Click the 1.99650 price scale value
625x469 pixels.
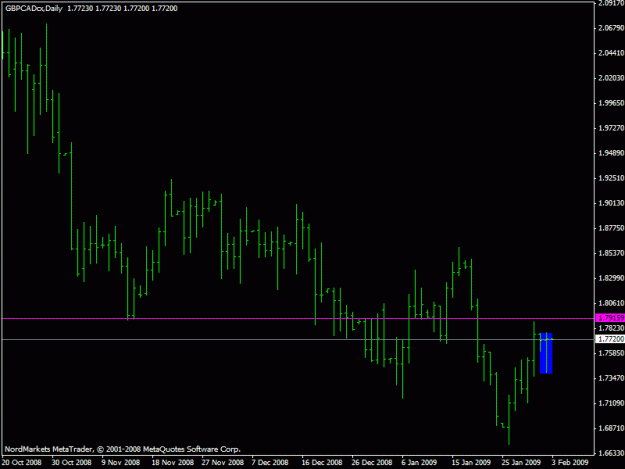pos(611,103)
